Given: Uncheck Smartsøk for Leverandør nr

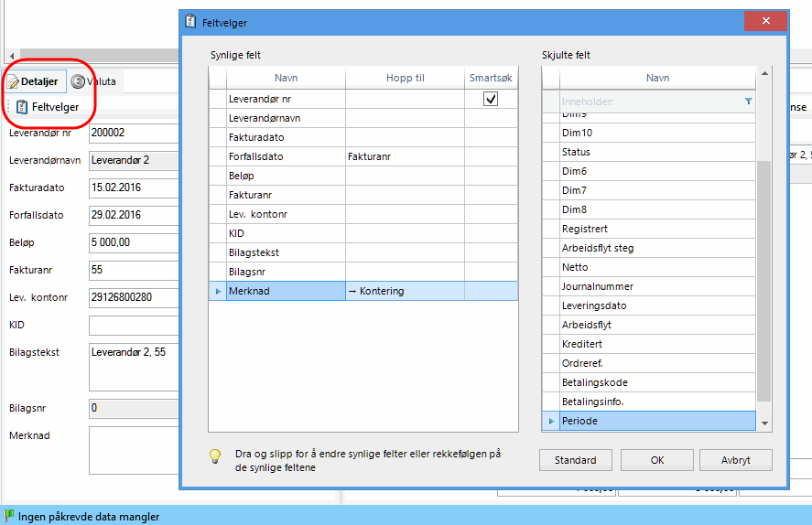Looking at the screenshot, I should 491,99.
